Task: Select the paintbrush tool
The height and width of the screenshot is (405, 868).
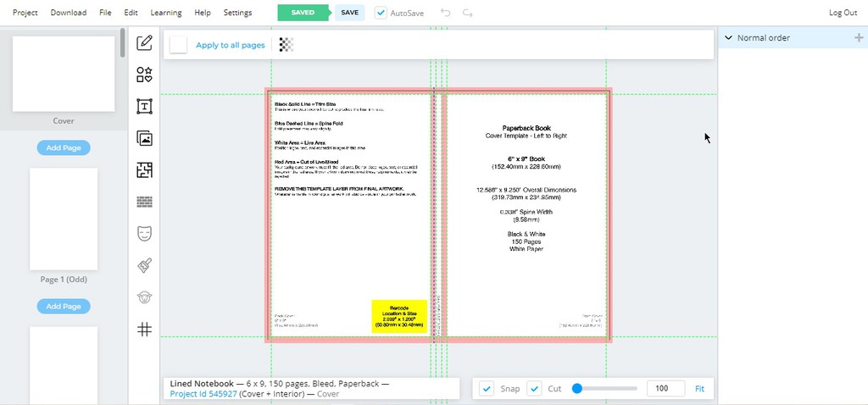Action: pyautogui.click(x=144, y=265)
